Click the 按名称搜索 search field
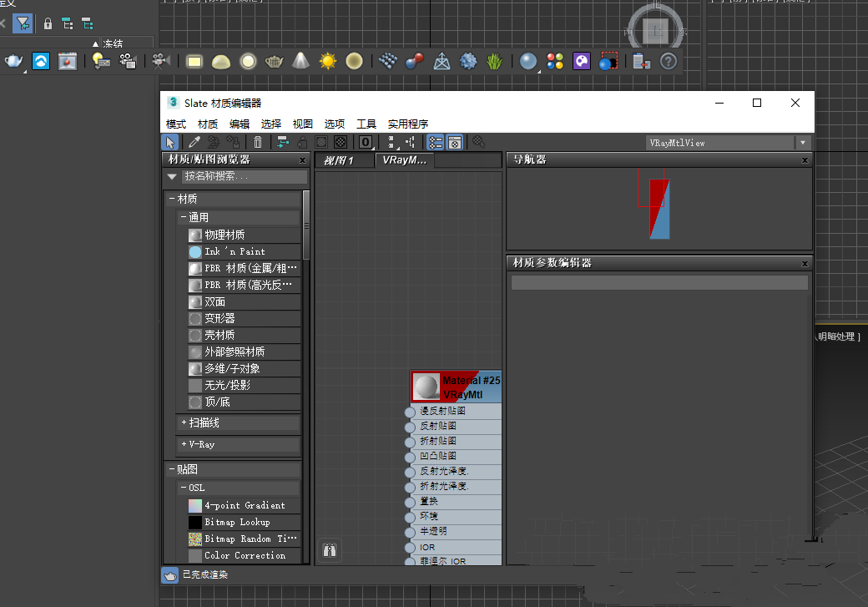Image resolution: width=868 pixels, height=607 pixels. [245, 177]
